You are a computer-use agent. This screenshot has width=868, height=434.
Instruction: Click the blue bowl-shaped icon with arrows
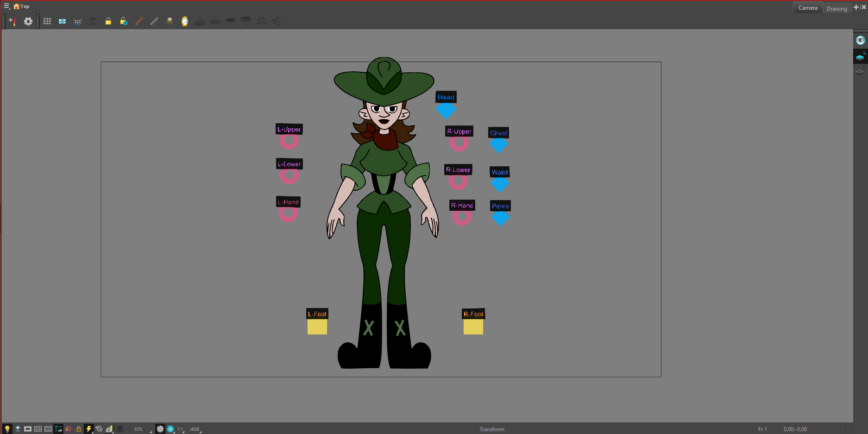point(78,21)
